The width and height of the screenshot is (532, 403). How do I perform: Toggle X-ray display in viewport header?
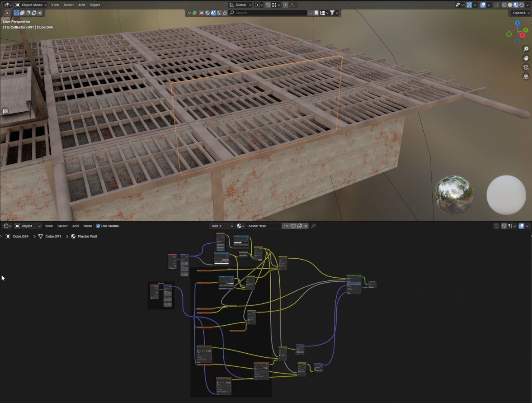point(497,5)
